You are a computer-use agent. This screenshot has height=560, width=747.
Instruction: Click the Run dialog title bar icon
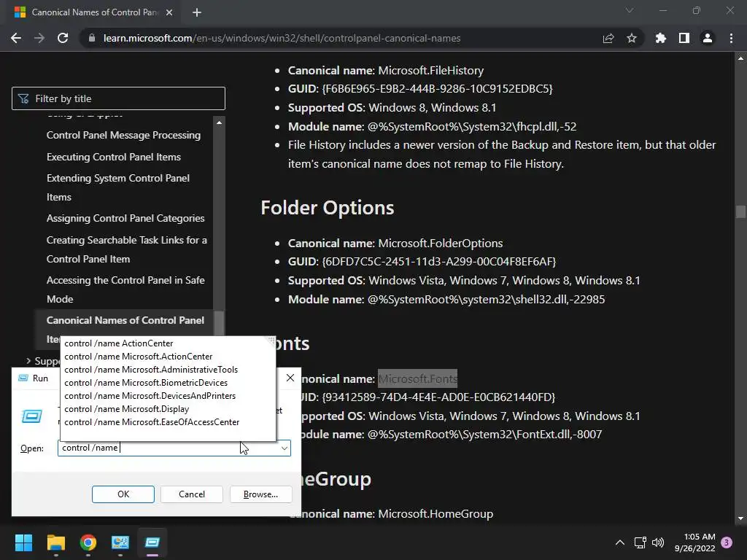(23, 378)
